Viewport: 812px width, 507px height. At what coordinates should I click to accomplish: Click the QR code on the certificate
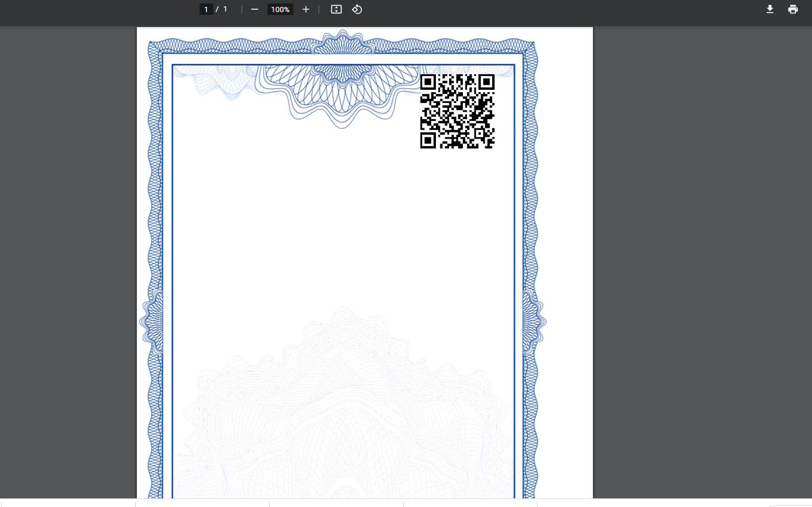point(457,111)
